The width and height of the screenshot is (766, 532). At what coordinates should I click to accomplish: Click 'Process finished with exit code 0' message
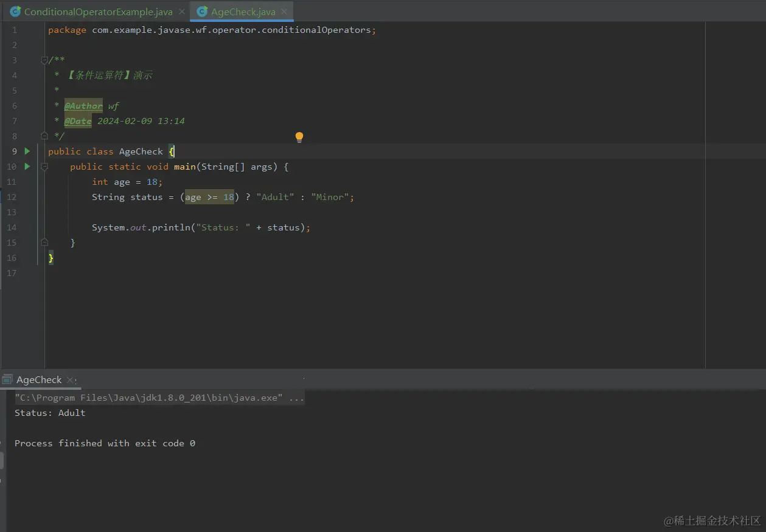105,443
